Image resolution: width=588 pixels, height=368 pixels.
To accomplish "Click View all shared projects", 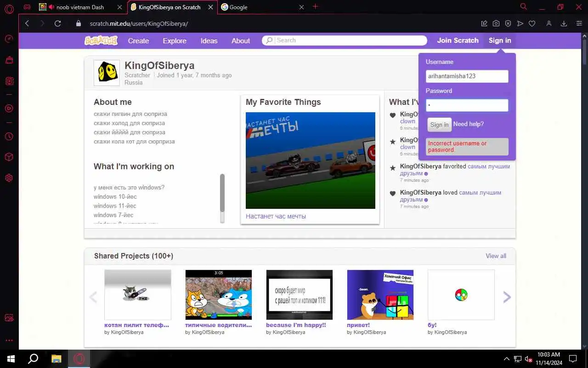I will [x=496, y=256].
